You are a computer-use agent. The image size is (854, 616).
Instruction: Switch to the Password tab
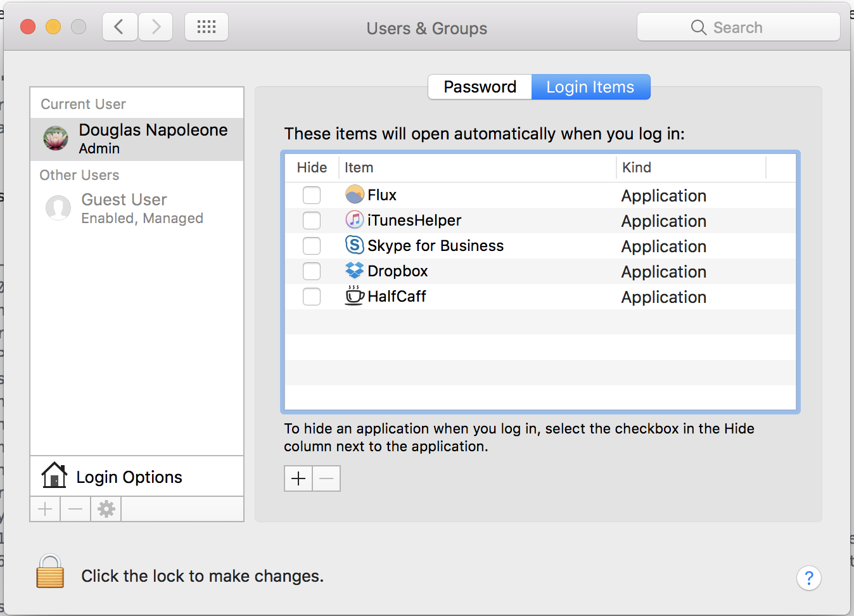(x=480, y=87)
